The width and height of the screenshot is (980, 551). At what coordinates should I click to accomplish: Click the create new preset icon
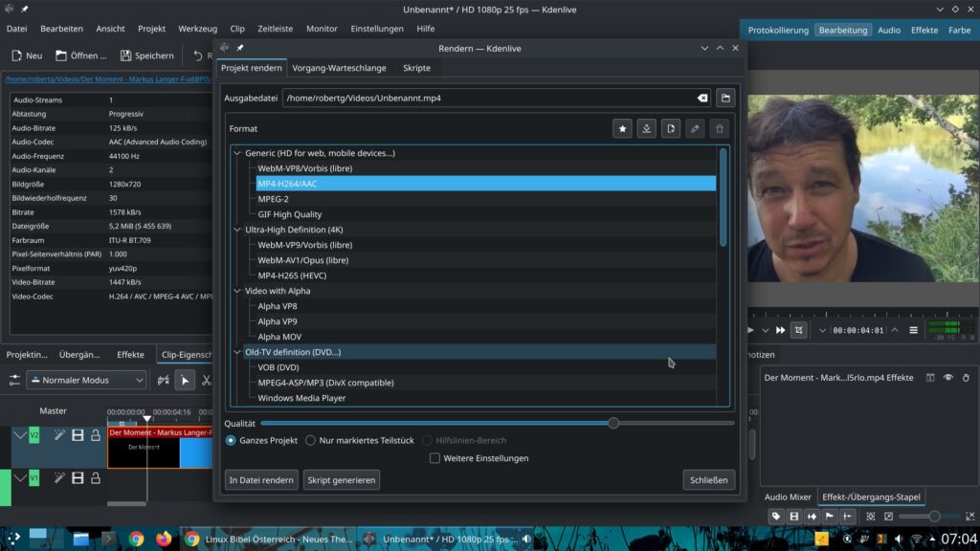(x=671, y=129)
